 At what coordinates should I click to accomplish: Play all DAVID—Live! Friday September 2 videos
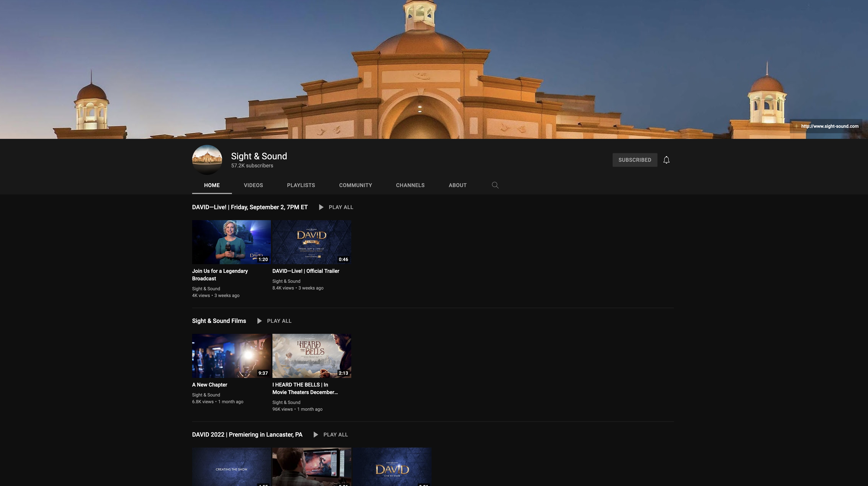pos(341,207)
